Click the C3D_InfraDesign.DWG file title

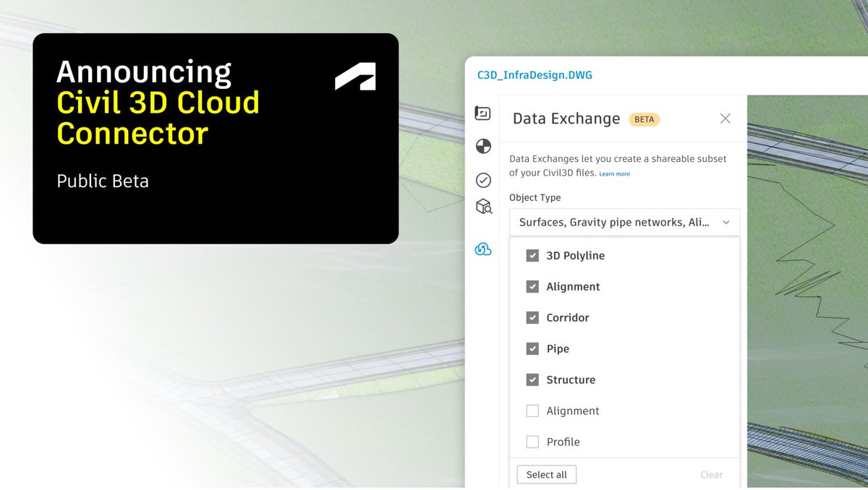(x=535, y=74)
